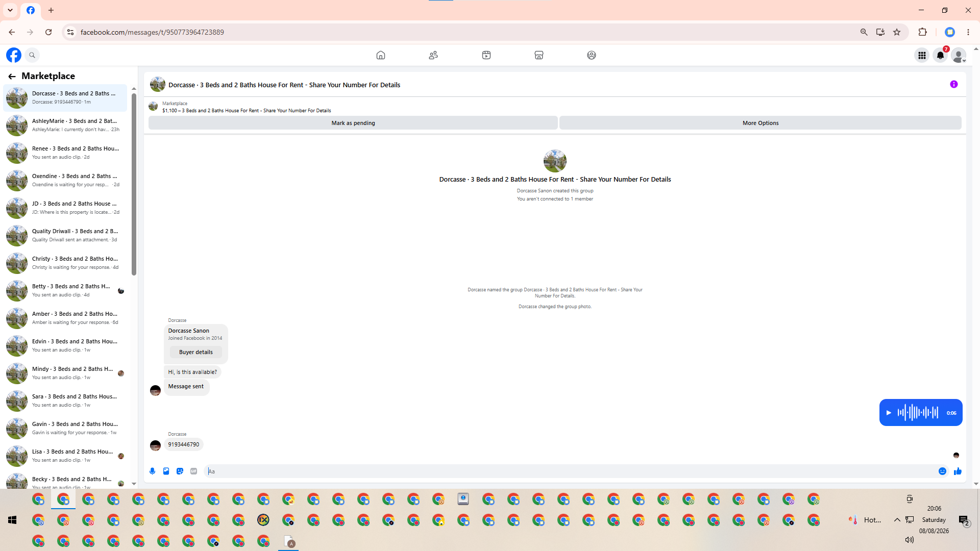Bookmark this page with the star

pos(897,32)
